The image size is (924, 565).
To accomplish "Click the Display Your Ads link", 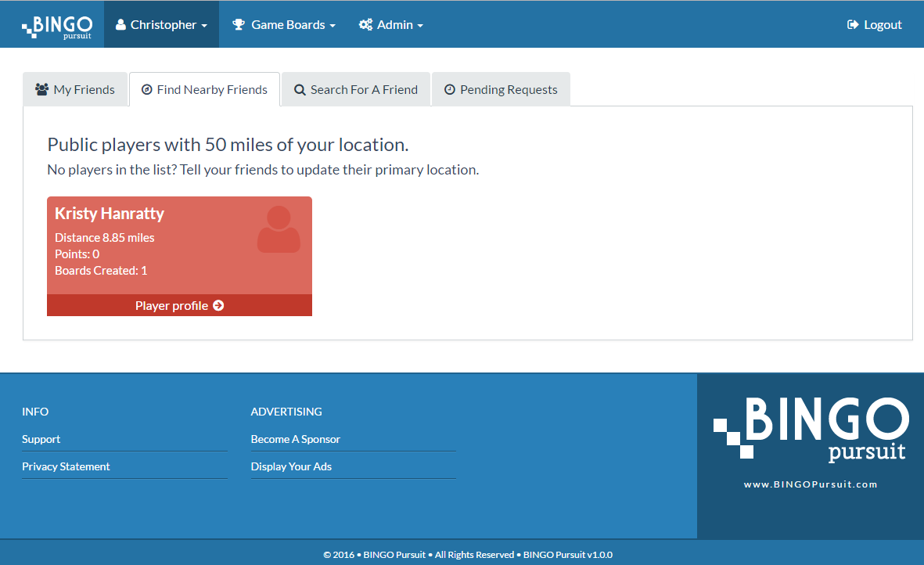I will click(291, 466).
